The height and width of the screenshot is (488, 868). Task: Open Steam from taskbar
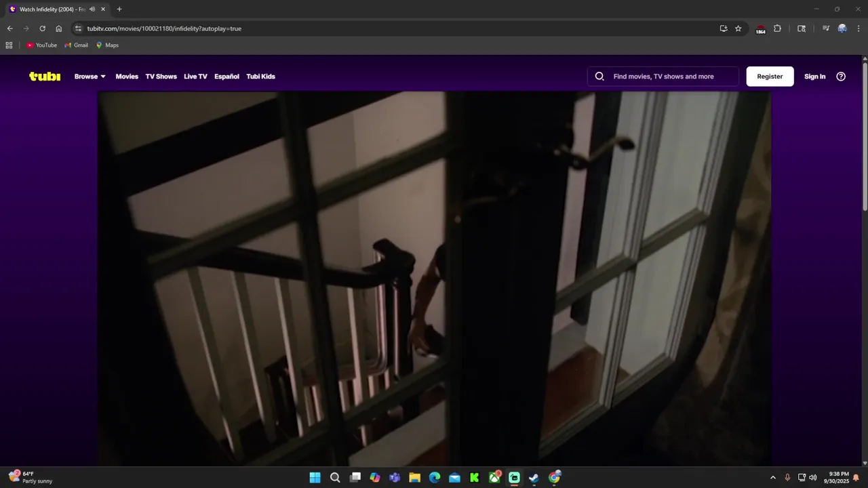534,478
